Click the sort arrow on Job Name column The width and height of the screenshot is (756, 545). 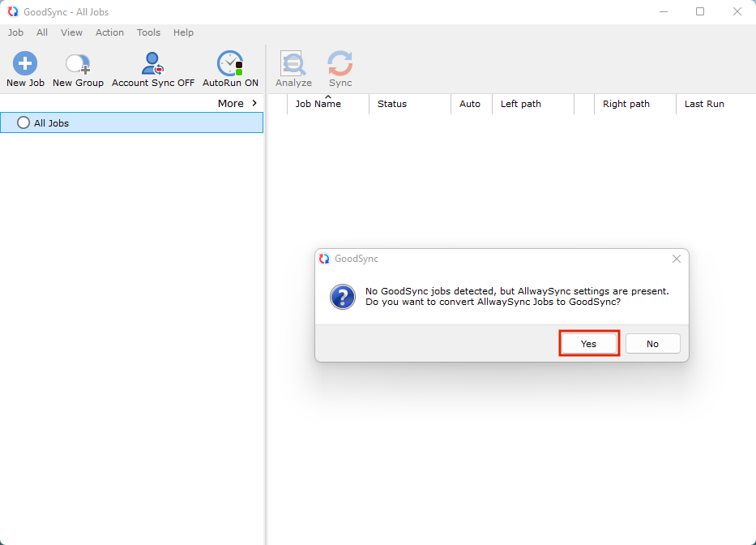(x=329, y=96)
